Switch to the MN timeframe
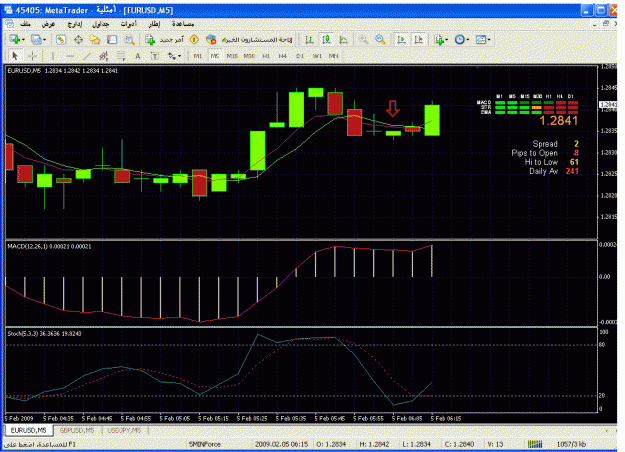 (334, 56)
